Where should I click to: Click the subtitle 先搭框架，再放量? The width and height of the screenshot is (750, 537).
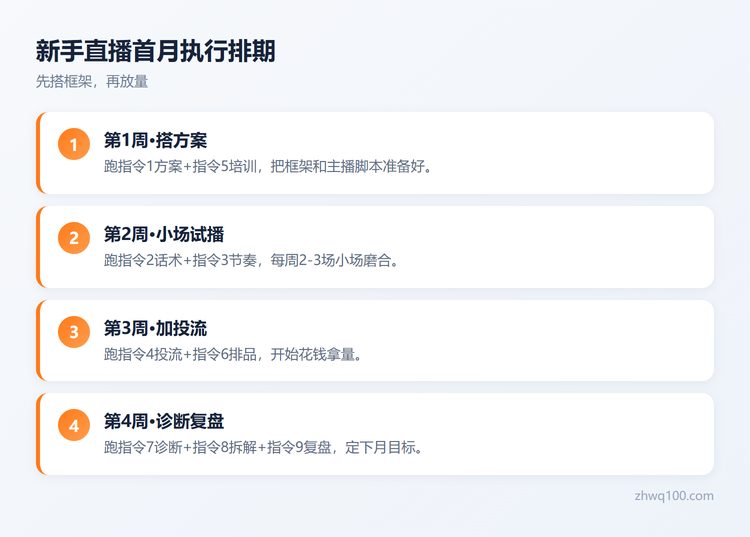[92, 81]
